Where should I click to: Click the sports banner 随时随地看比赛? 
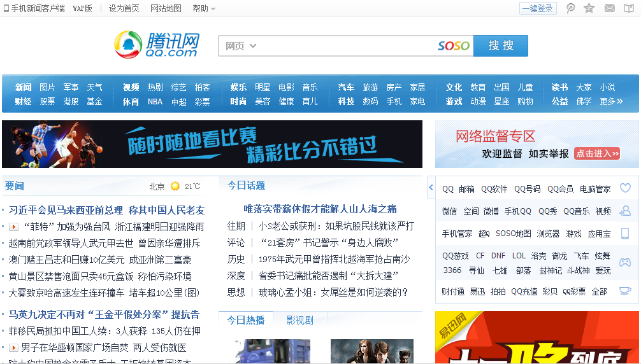[212, 144]
